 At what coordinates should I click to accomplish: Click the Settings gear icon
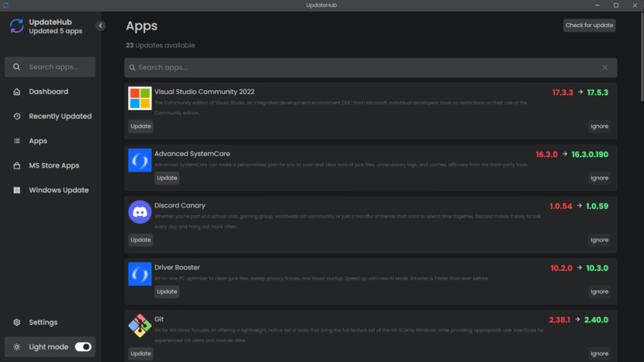pos(17,322)
